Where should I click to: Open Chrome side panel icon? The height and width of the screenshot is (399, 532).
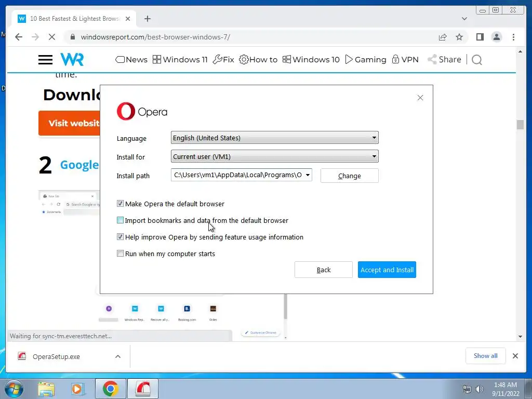480,37
